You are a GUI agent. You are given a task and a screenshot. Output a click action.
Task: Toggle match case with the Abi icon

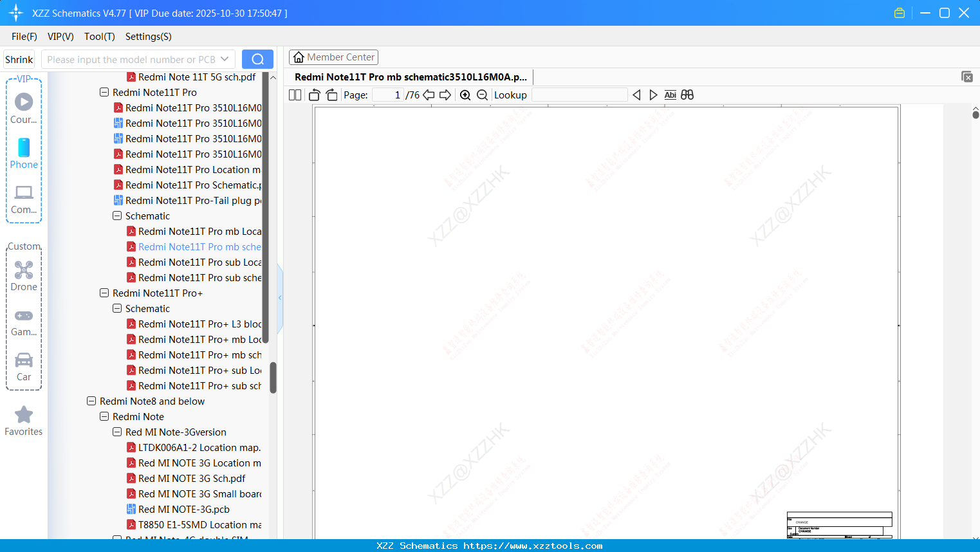(670, 95)
